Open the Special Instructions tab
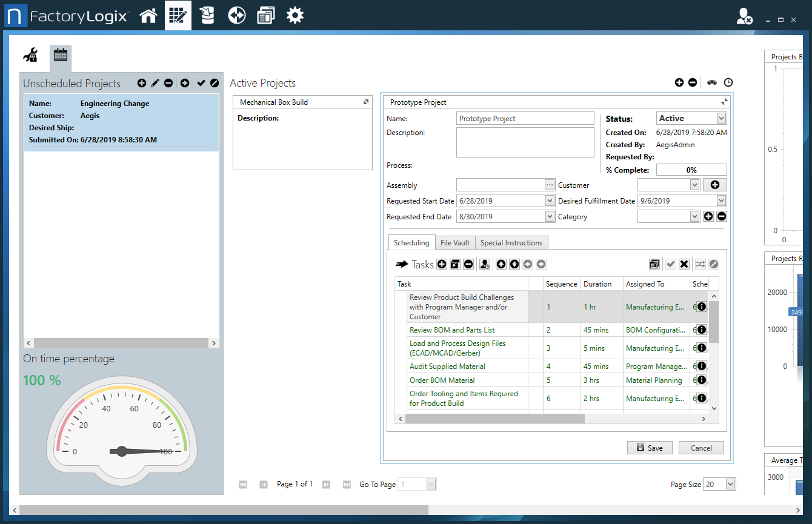The height and width of the screenshot is (524, 812). 511,242
